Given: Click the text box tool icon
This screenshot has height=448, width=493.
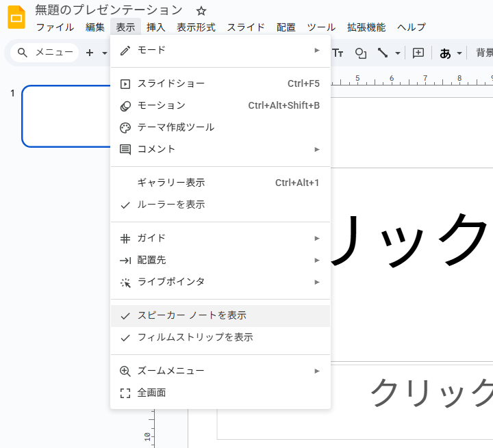Looking at the screenshot, I should pyautogui.click(x=338, y=53).
